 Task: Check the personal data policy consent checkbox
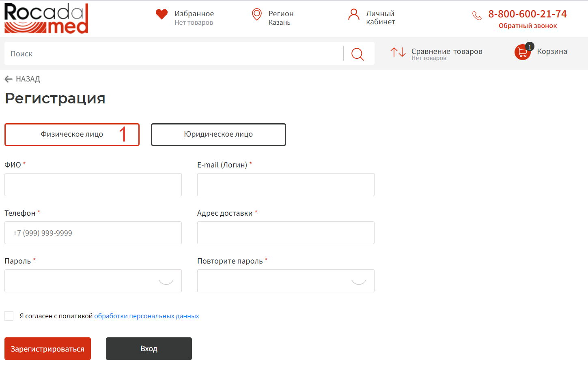click(x=9, y=316)
